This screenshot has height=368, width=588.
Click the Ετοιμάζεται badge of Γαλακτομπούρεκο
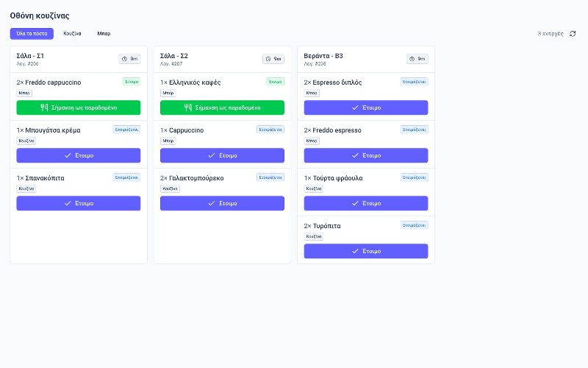point(270,177)
